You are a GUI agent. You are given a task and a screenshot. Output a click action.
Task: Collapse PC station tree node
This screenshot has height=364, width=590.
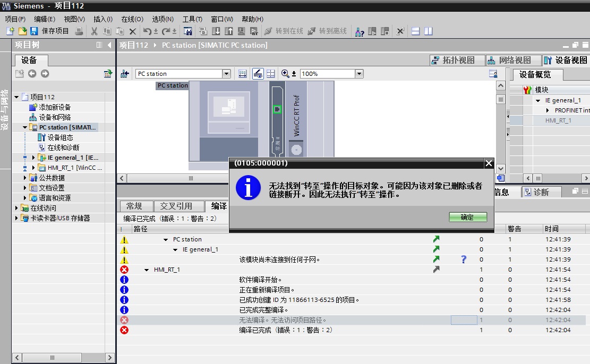[25, 127]
